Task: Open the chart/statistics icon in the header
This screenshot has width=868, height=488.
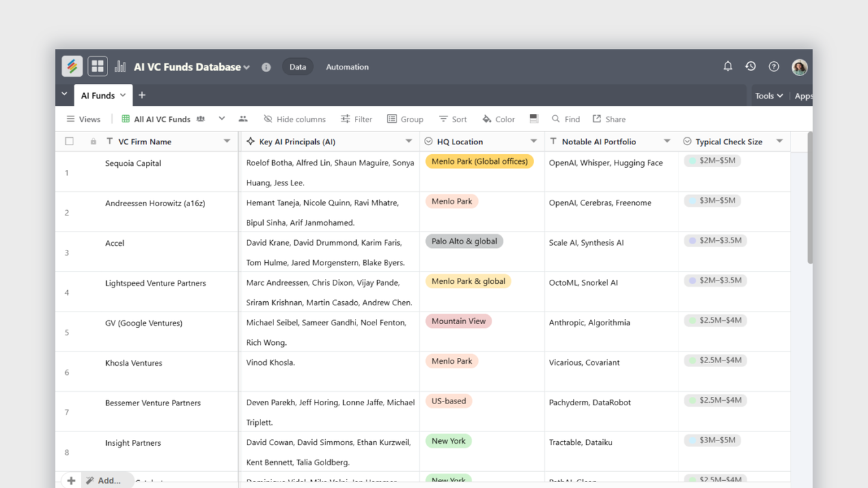Action: [x=120, y=66]
